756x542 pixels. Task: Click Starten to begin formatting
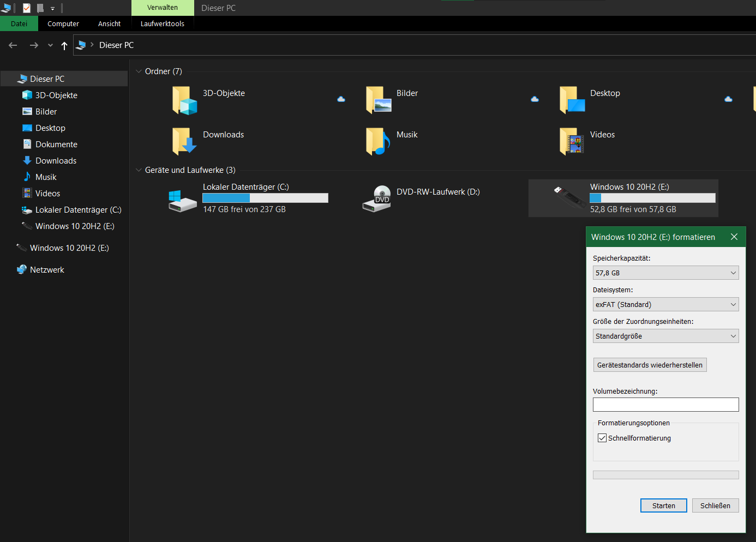(x=664, y=505)
